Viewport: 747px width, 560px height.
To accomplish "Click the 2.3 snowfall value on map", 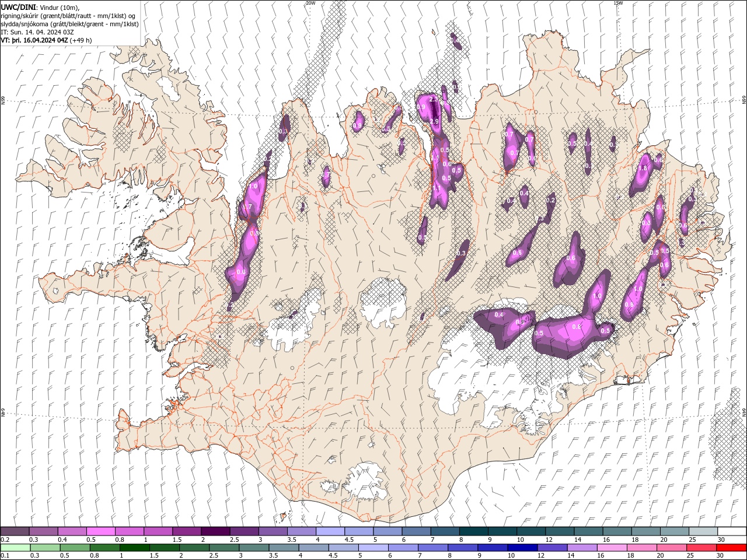I will coord(433,100).
